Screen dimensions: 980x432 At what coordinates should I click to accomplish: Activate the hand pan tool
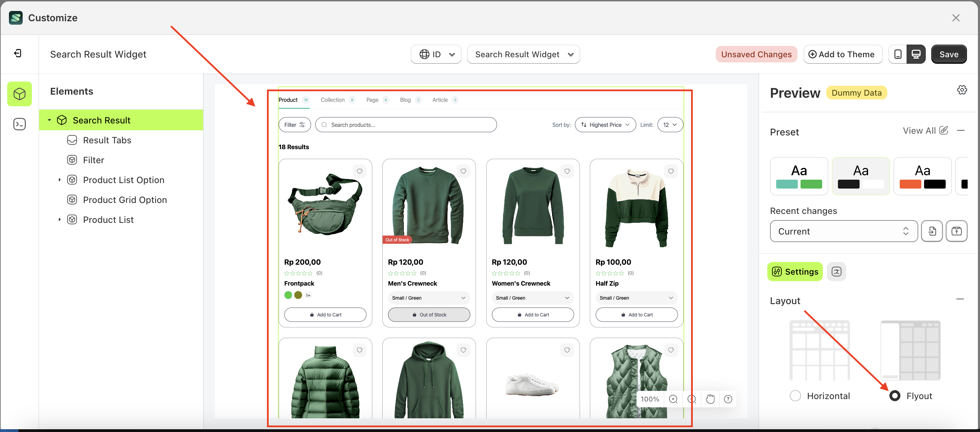710,399
